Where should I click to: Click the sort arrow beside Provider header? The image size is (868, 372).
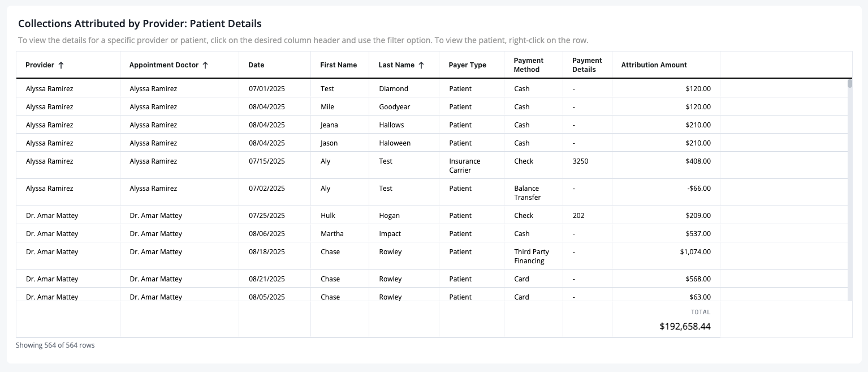coord(61,65)
